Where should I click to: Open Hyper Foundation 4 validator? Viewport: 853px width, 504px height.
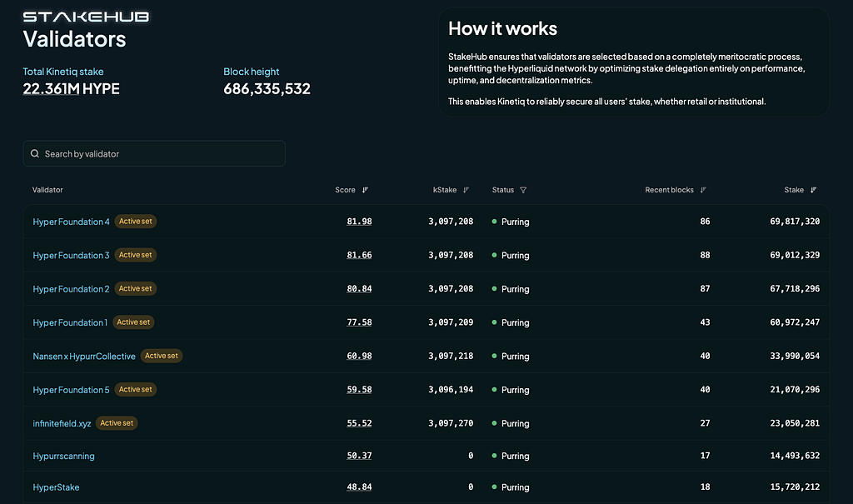(71, 222)
